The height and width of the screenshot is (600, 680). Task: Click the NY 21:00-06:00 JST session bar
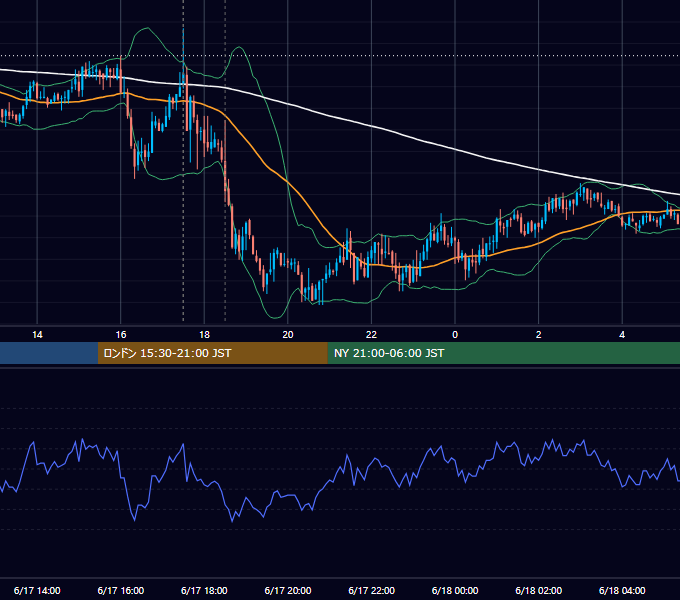coord(503,353)
